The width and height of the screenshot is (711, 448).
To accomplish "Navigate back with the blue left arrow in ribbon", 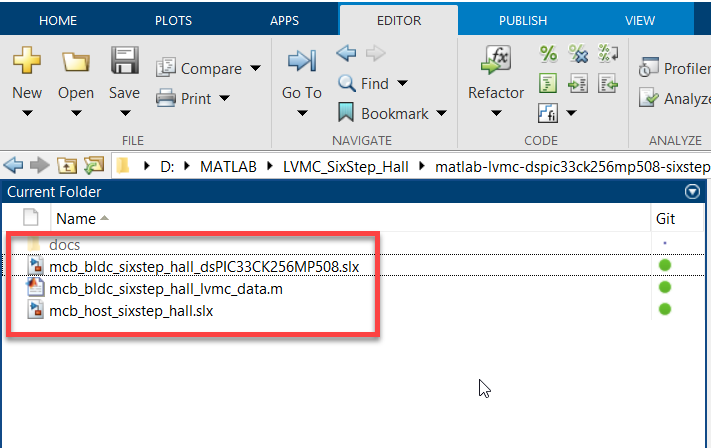I will click(346, 53).
